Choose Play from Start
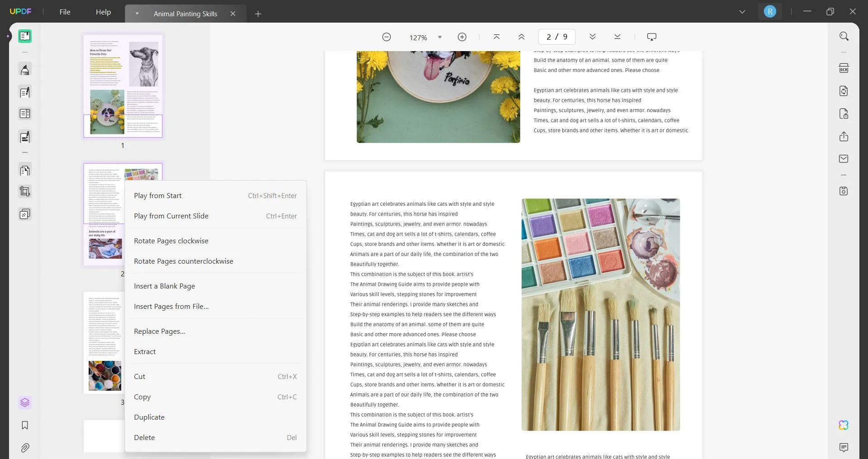 (215, 196)
